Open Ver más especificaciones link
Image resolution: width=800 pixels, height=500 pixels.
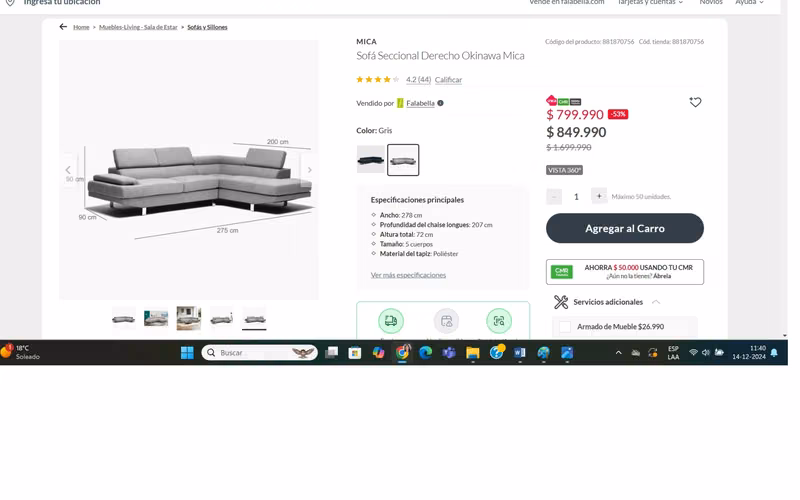coord(408,275)
